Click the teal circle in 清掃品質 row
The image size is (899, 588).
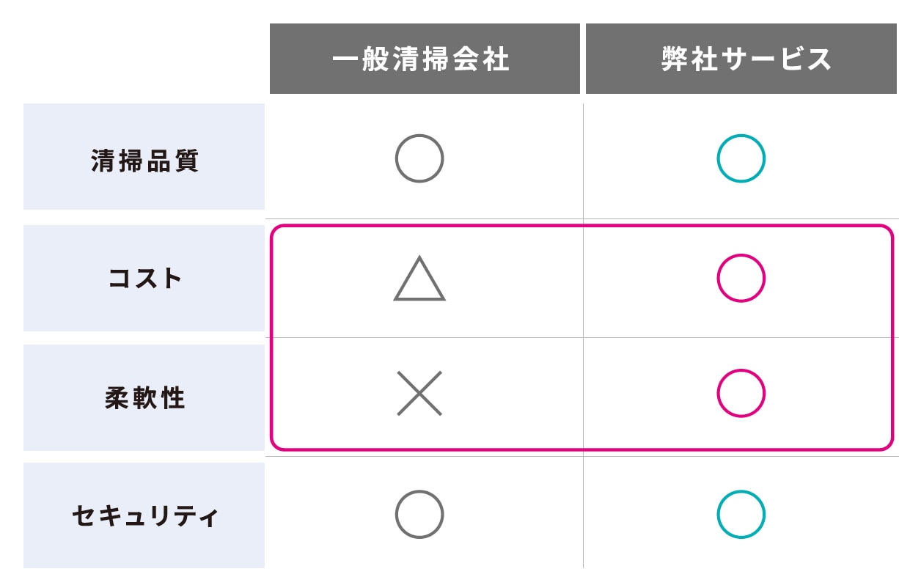pyautogui.click(x=741, y=158)
